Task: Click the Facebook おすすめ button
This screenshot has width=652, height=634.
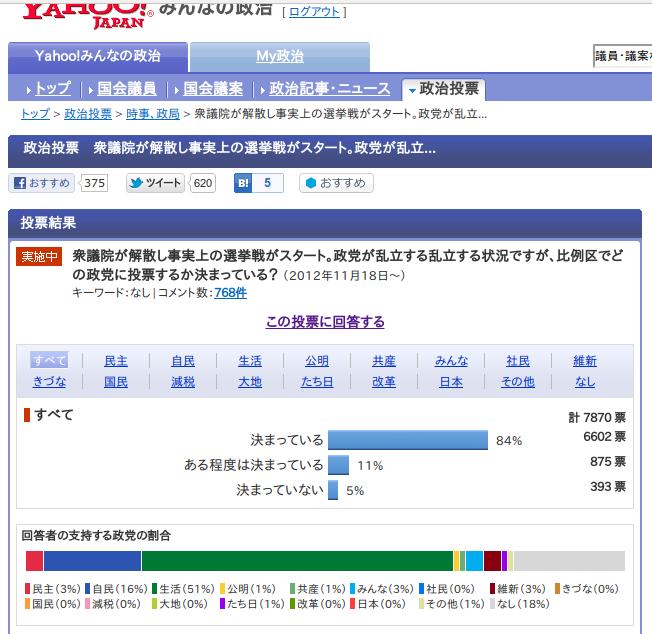Action: [42, 183]
